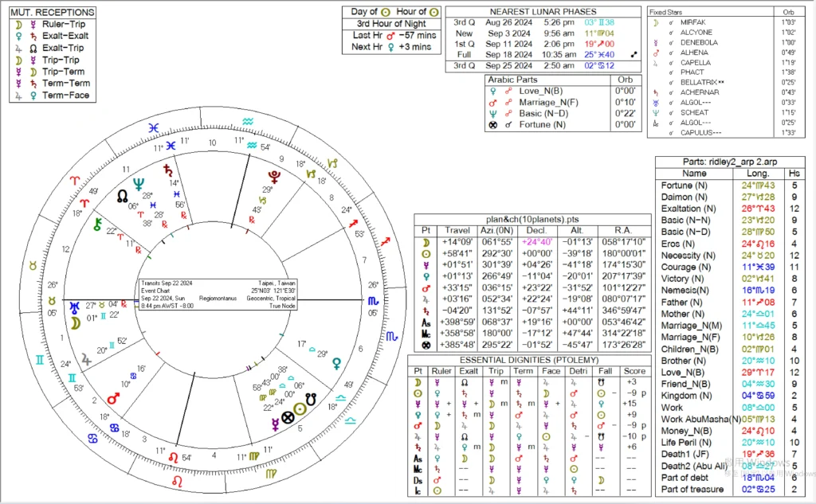Select the Venus symbol inside the chart wheel

pyautogui.click(x=337, y=362)
